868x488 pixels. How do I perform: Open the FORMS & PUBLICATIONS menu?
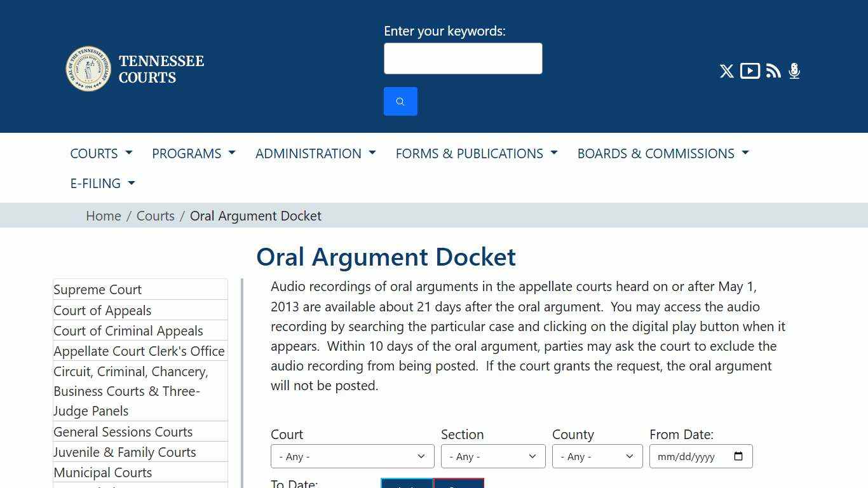476,153
